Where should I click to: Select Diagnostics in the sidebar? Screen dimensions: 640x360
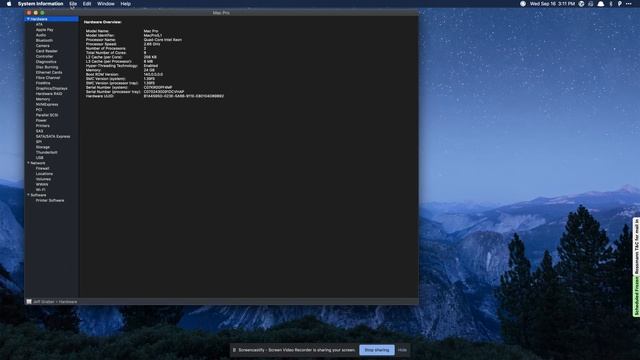[x=46, y=62]
